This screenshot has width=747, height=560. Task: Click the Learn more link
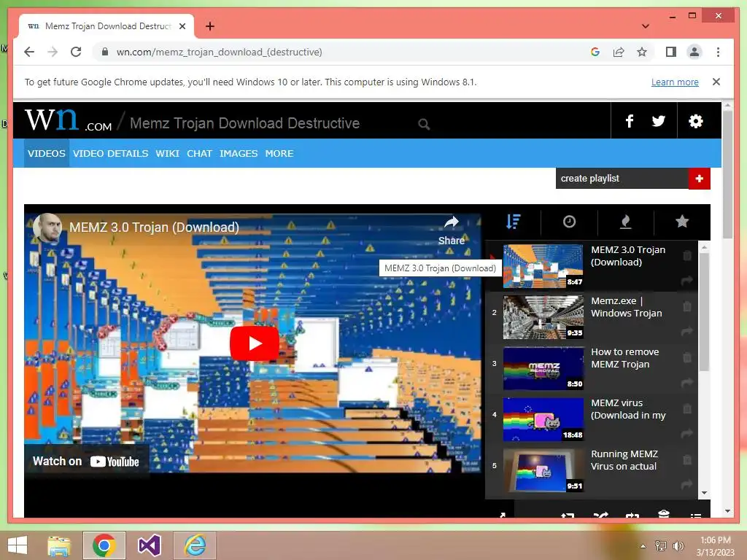[675, 82]
